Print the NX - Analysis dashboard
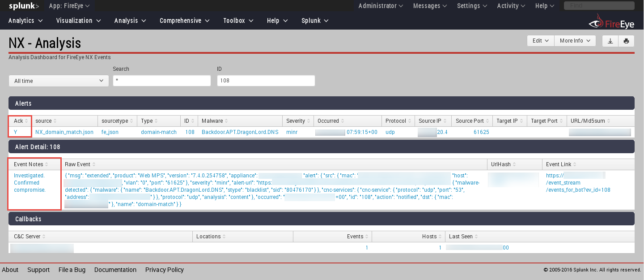 coord(626,41)
